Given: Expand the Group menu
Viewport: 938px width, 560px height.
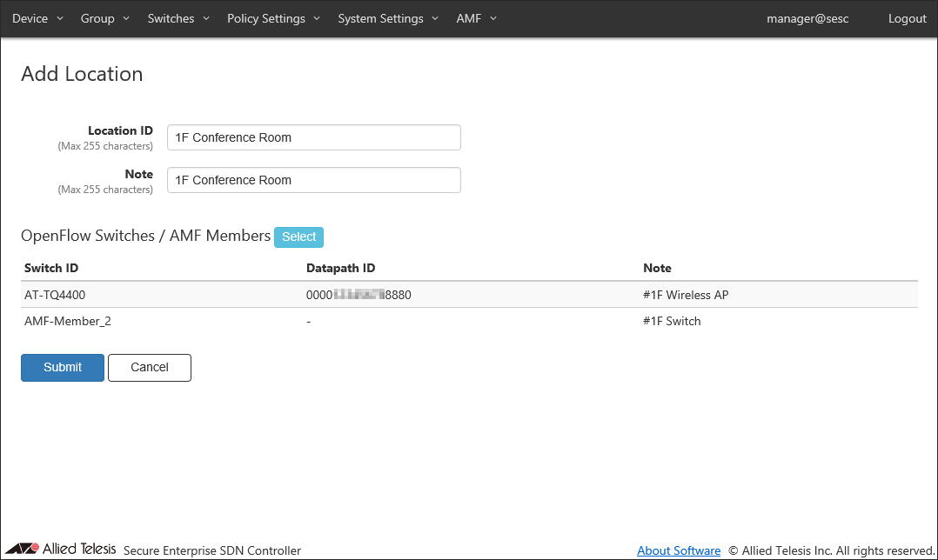Looking at the screenshot, I should point(104,18).
